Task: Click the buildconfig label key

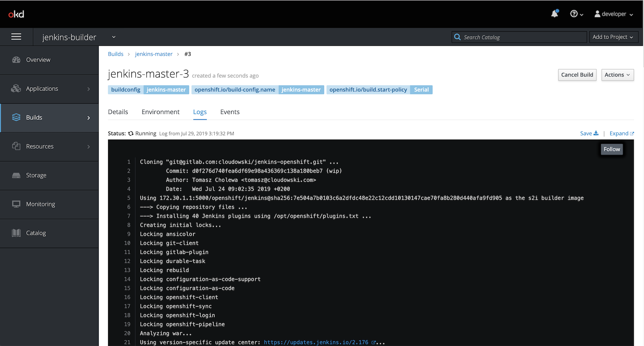Action: 126,90
